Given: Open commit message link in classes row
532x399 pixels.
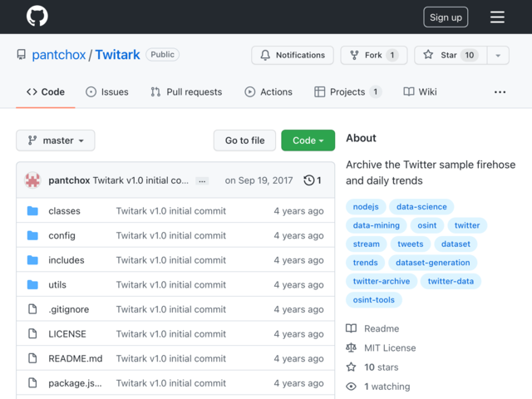Looking at the screenshot, I should 171,210.
